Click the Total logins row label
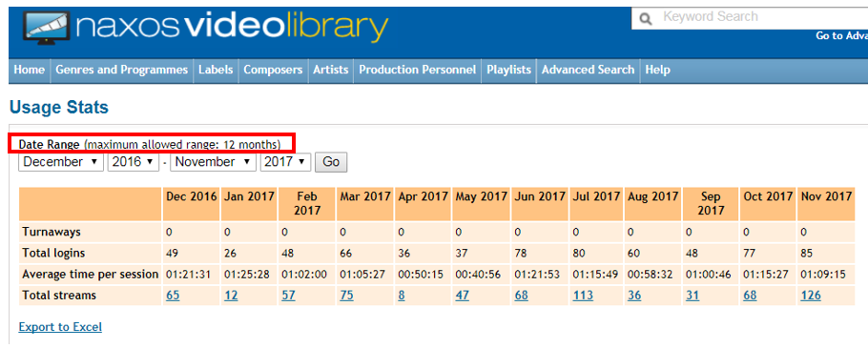868x348 pixels. pos(53,254)
